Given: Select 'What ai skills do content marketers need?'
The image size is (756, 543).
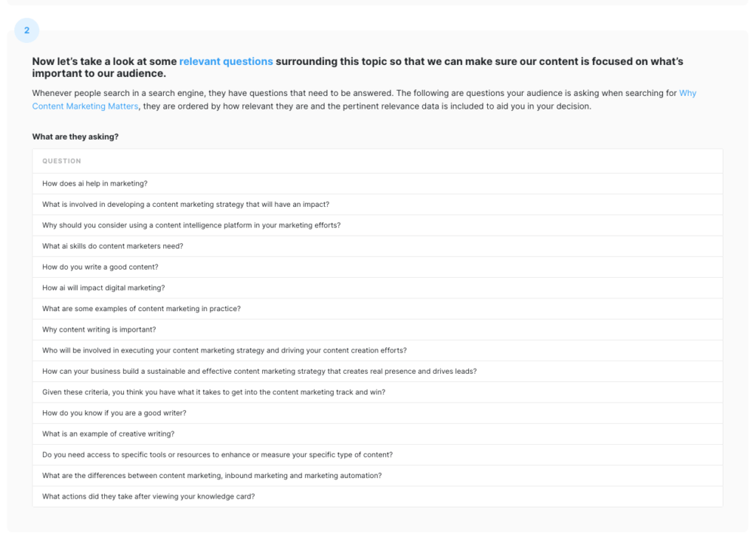Looking at the screenshot, I should pyautogui.click(x=112, y=246).
